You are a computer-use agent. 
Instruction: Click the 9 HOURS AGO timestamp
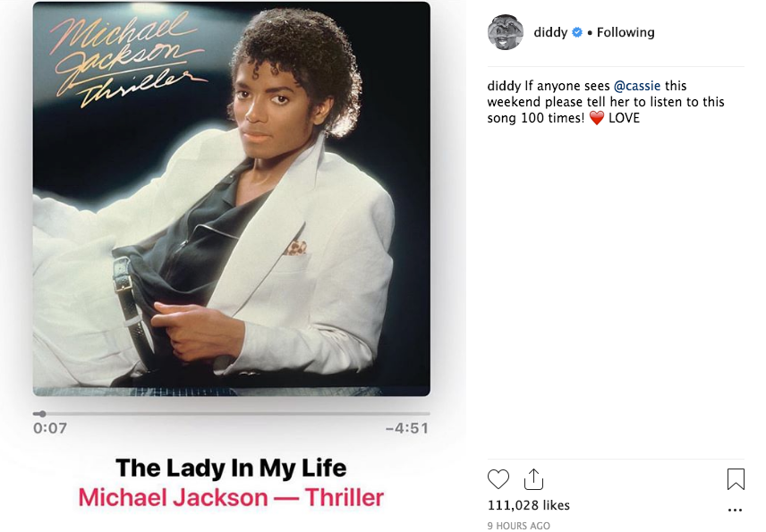click(518, 526)
